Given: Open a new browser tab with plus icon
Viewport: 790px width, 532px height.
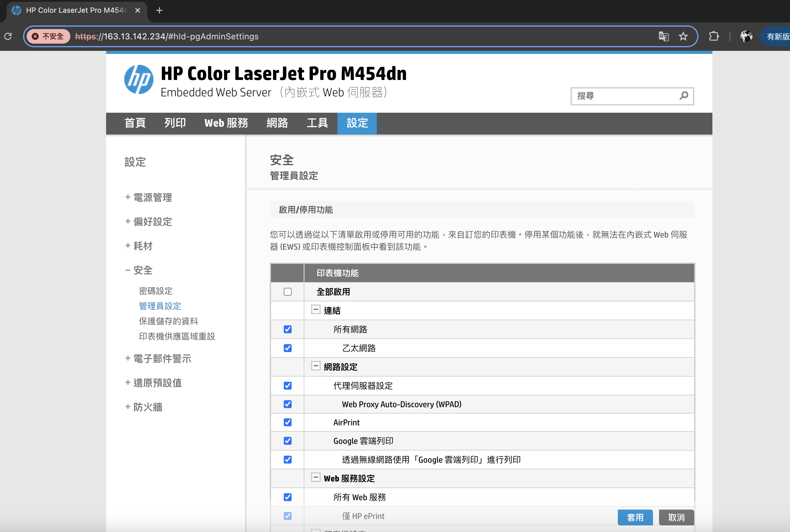Looking at the screenshot, I should [159, 11].
